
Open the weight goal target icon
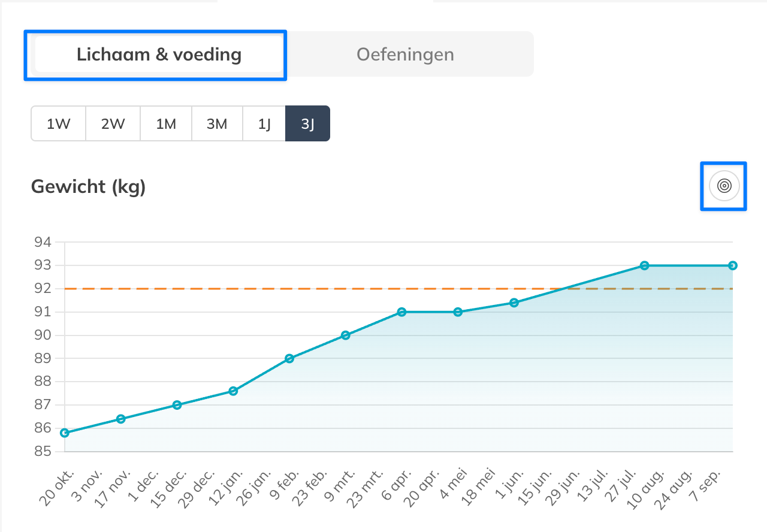724,186
